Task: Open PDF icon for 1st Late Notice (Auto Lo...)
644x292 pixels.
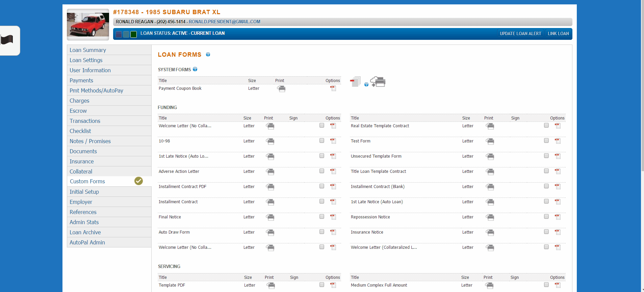Action: click(x=333, y=156)
